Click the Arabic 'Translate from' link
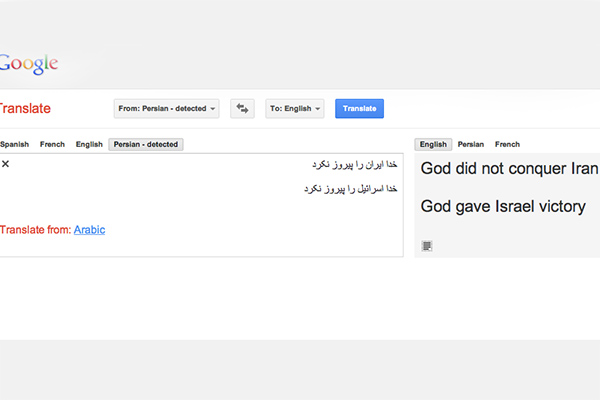The image size is (600, 400). coord(89,230)
